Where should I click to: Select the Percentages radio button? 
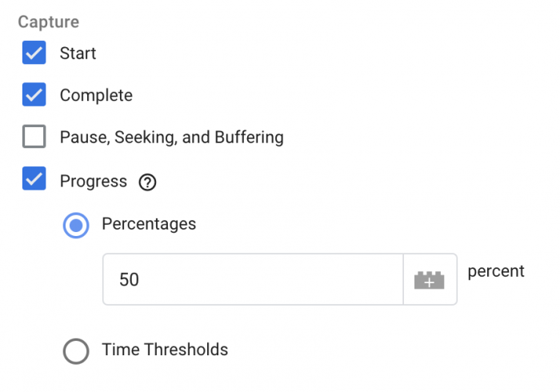click(76, 226)
